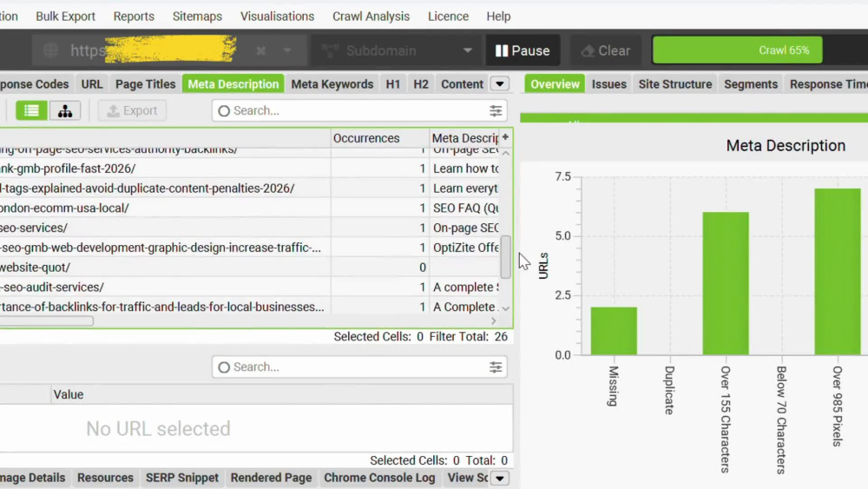Viewport: 868px width, 489px height.
Task: Open the Rendered Page bottom tab
Action: [271, 478]
